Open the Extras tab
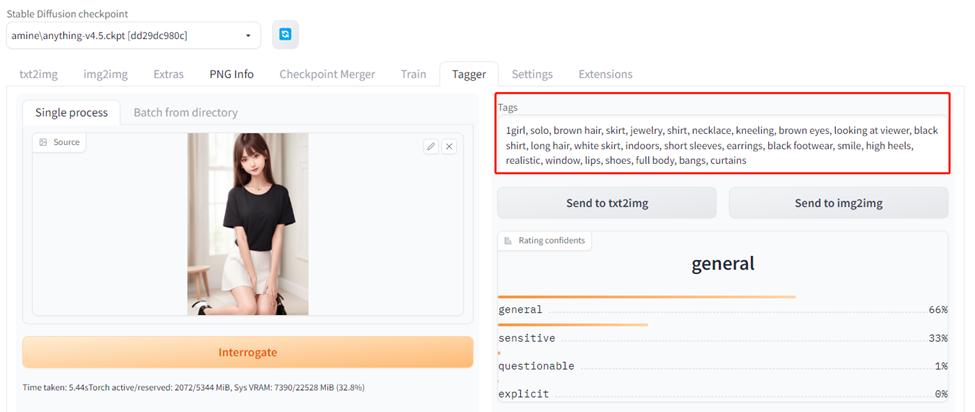Image resolution: width=975 pixels, height=412 pixels. tap(169, 74)
